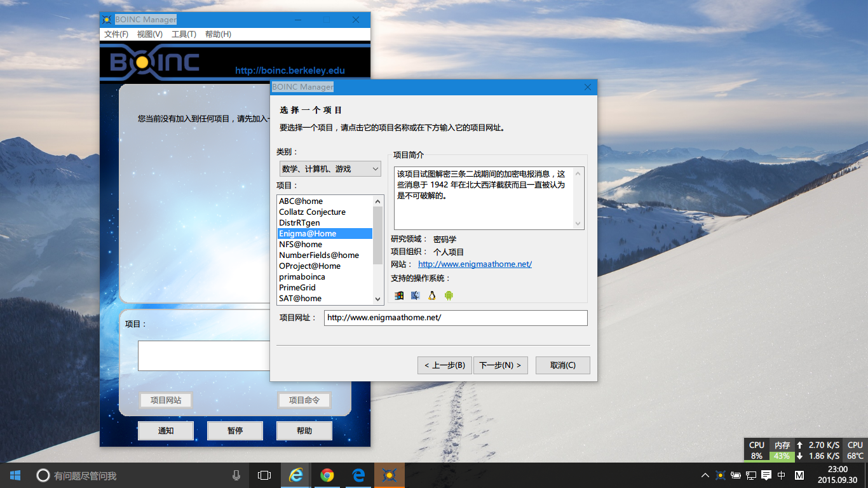Open the 帮助(H) menu
868x488 pixels.
[218, 34]
